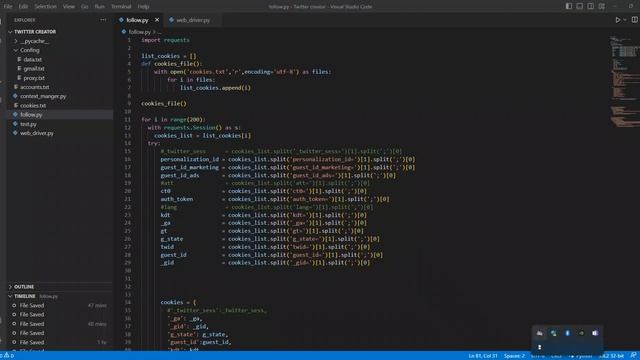Change file encoding in status bar
The image size is (640, 360).
(x=538, y=356)
